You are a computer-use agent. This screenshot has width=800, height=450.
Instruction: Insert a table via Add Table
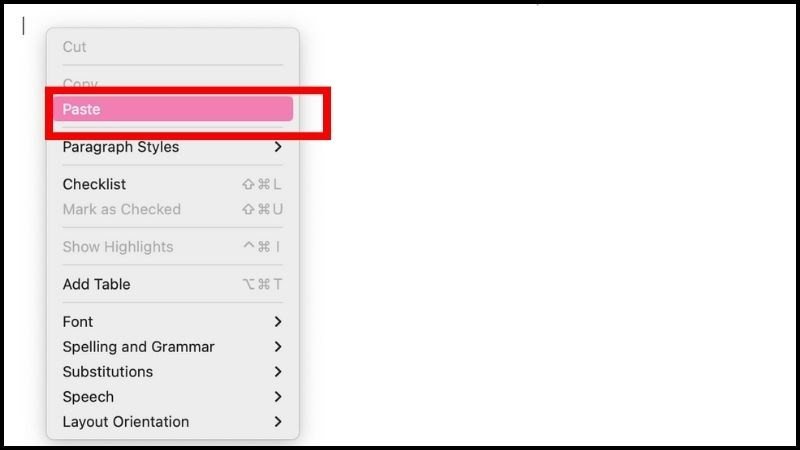coord(173,284)
